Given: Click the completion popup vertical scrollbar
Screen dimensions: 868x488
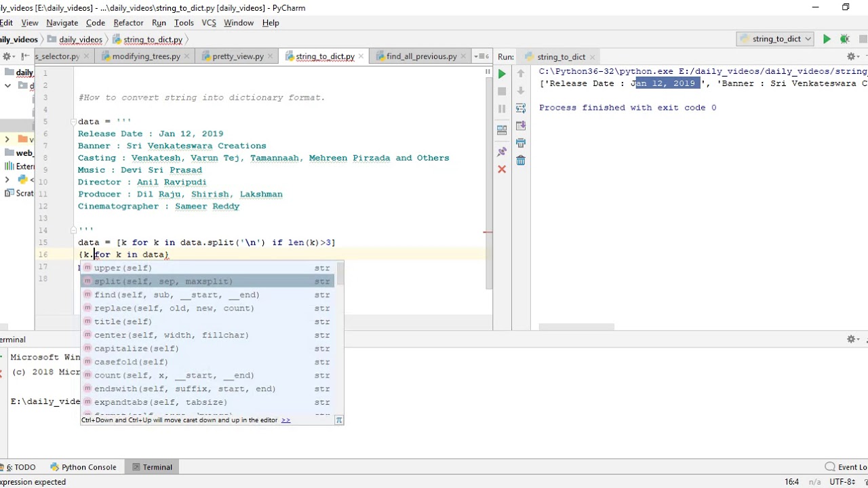Looking at the screenshot, I should click(340, 274).
